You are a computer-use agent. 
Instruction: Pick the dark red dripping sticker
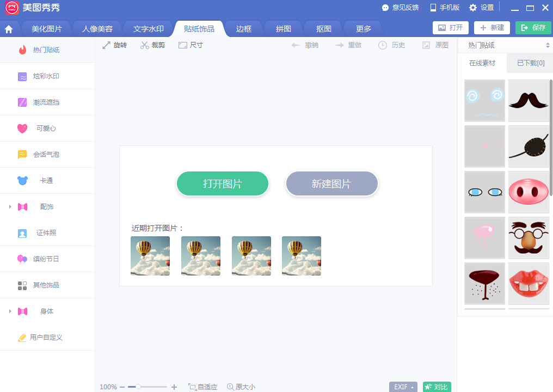[x=484, y=284]
